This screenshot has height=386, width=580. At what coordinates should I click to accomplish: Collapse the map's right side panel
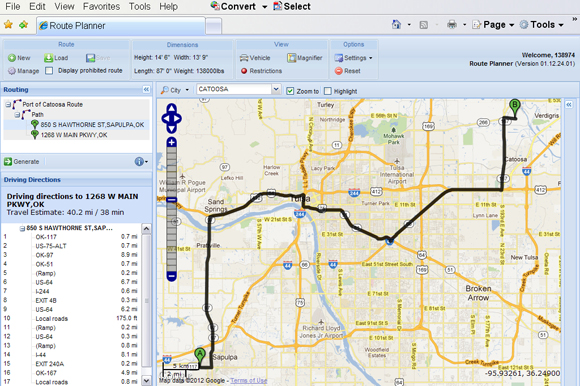tap(569, 105)
